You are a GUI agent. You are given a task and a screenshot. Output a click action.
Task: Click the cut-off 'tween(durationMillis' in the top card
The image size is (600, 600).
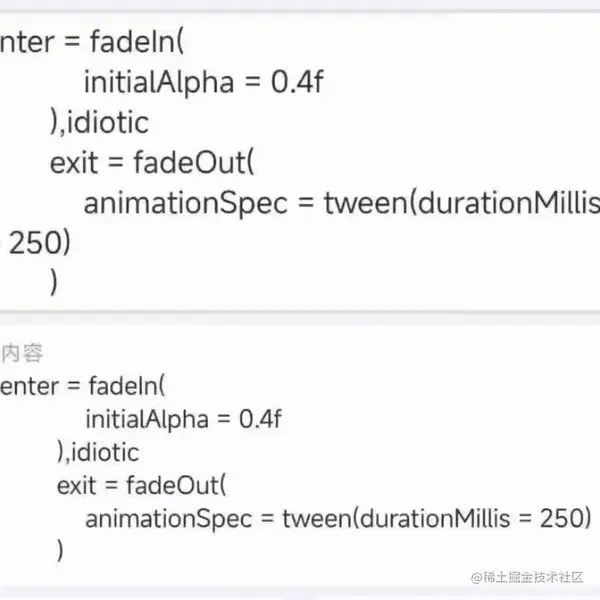(x=462, y=203)
